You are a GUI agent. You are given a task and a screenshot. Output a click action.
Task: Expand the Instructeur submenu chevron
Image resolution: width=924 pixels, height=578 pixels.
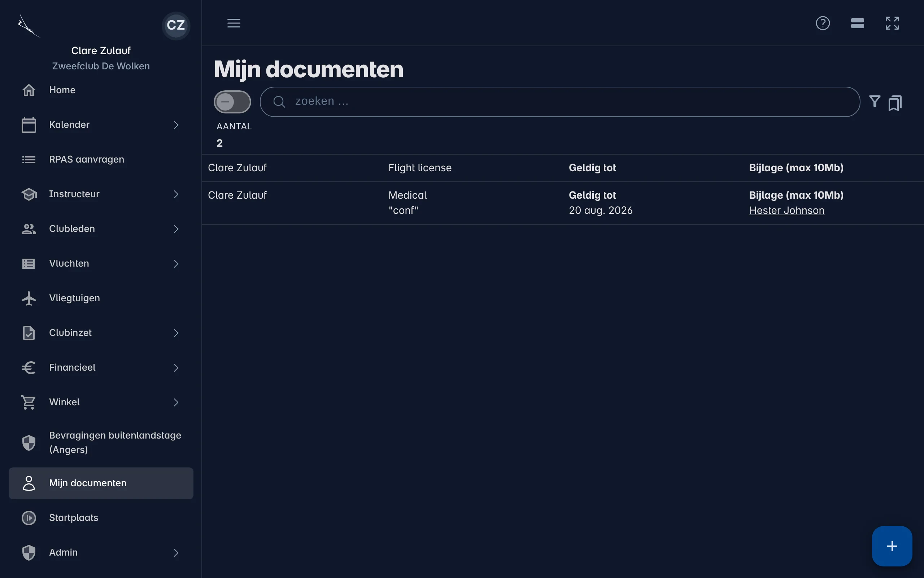(x=176, y=194)
